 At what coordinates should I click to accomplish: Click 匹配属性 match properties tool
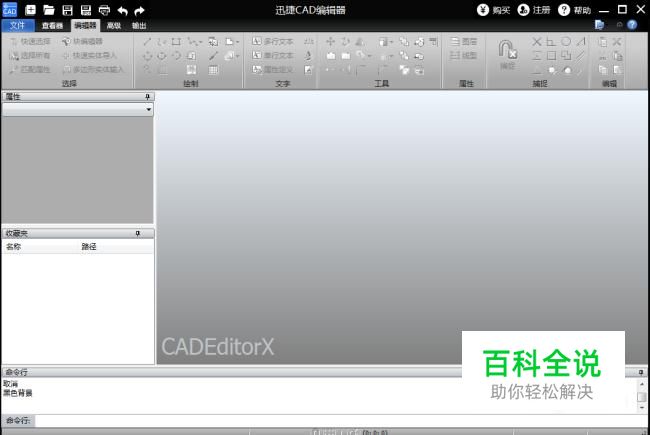[x=30, y=69]
